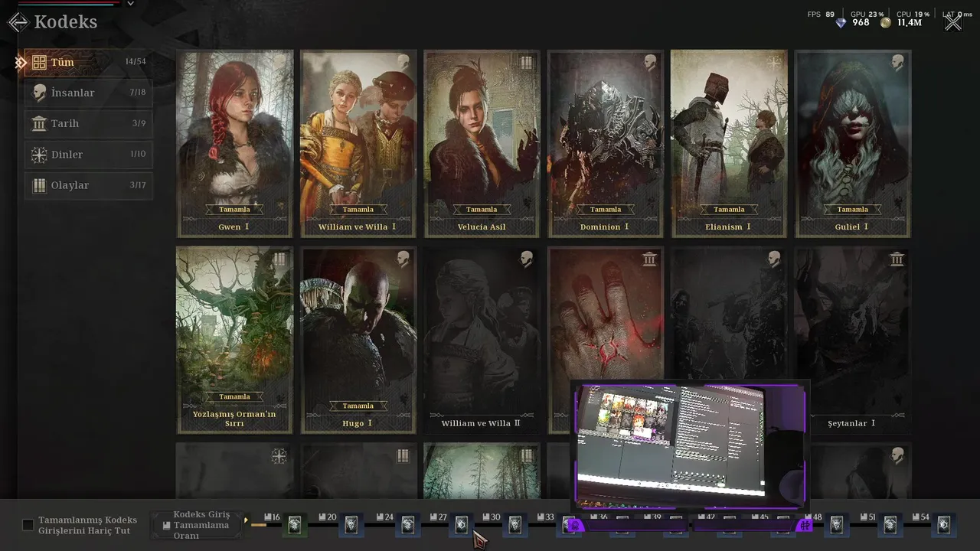
Task: Click Tamamla on the Velucia Asil card
Action: [x=482, y=210]
